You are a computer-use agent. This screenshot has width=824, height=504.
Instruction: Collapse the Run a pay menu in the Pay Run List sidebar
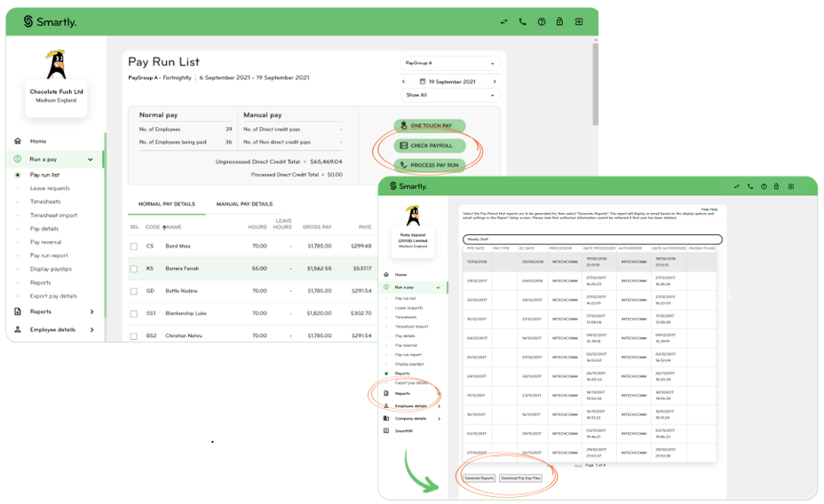[91, 159]
